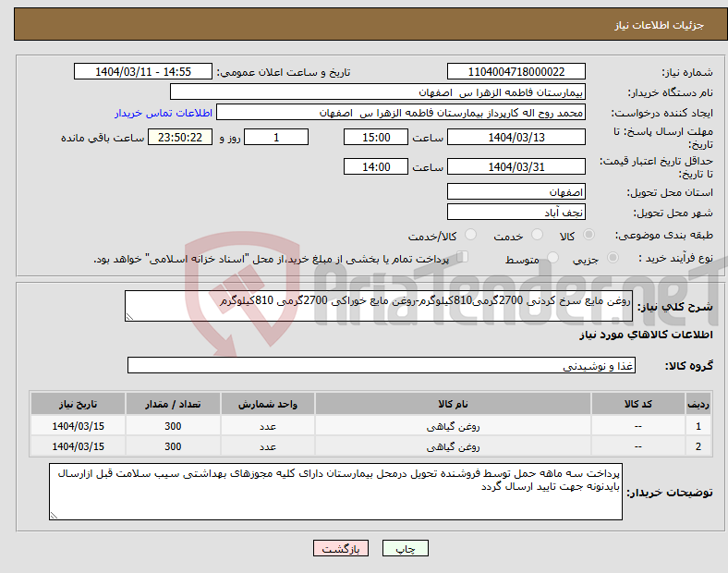Click the general description text area
The width and height of the screenshot is (728, 573).
point(379,306)
